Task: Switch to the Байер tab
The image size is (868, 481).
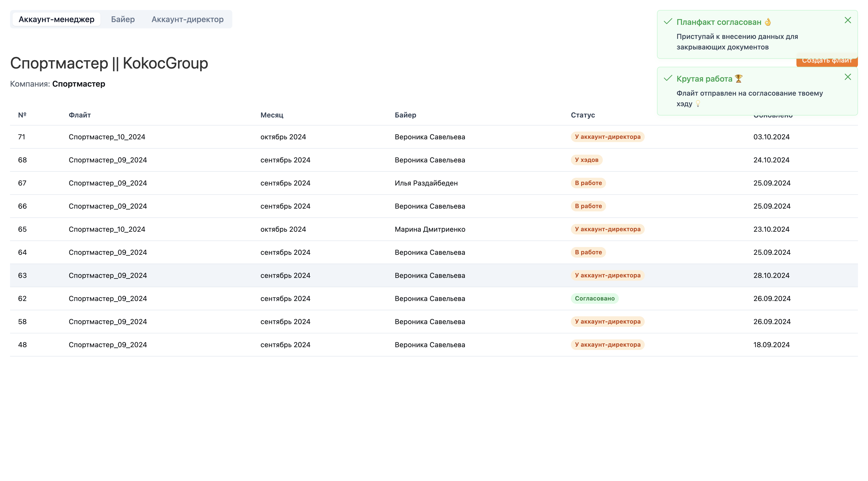Action: (x=123, y=19)
